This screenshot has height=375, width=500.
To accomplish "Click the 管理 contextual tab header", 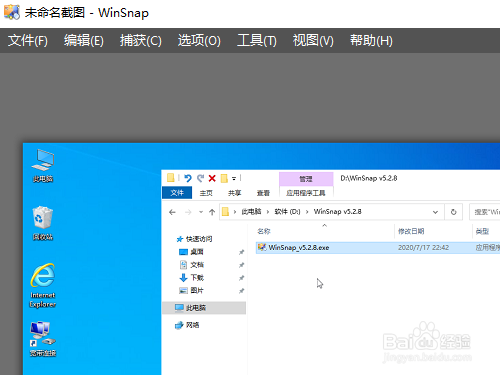I will coord(306,179).
